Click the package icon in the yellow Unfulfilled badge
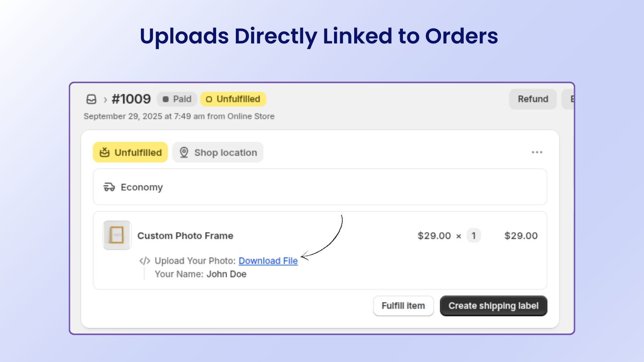Viewport: 644px width, 362px height. [x=104, y=152]
